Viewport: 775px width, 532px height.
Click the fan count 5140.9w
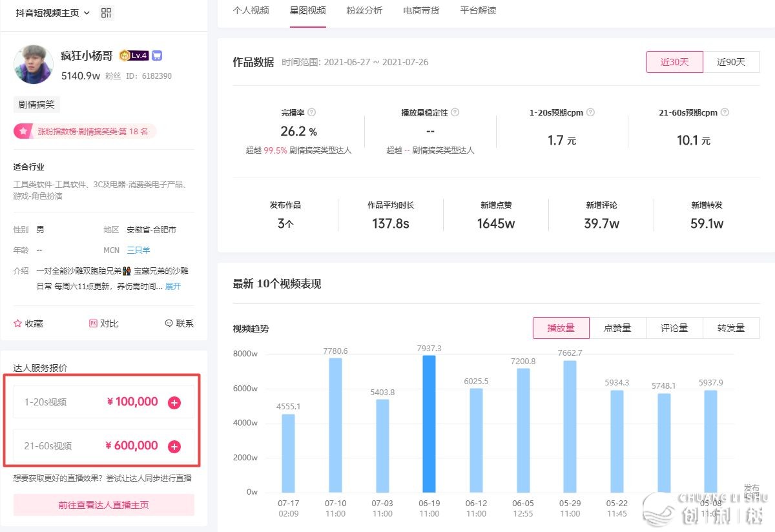point(80,76)
